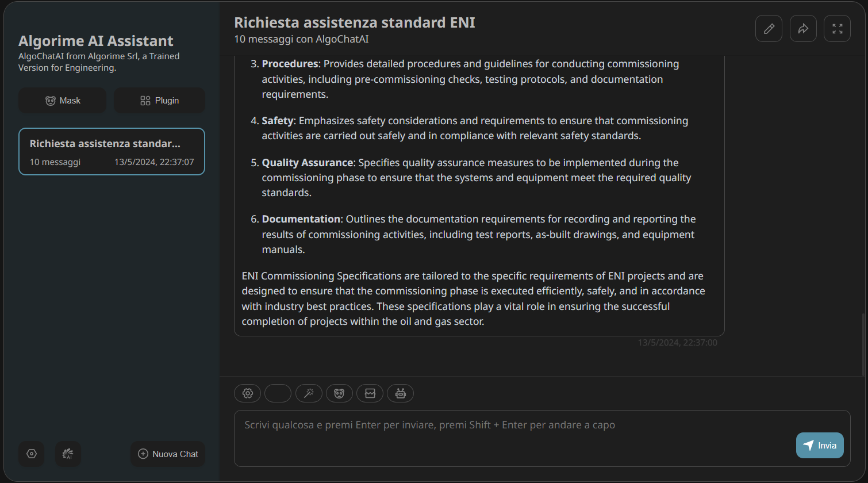The image size is (868, 483).
Task: Toggle fullscreen with the expand arrows icon
Action: 837,29
